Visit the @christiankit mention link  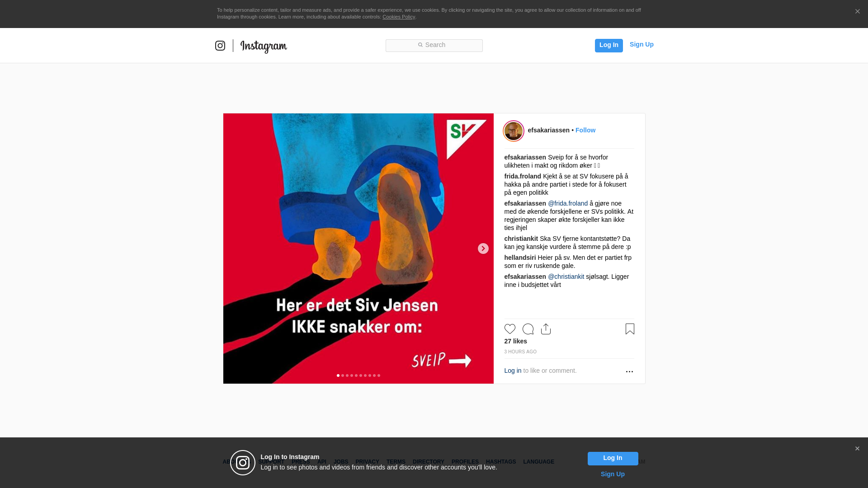click(566, 277)
